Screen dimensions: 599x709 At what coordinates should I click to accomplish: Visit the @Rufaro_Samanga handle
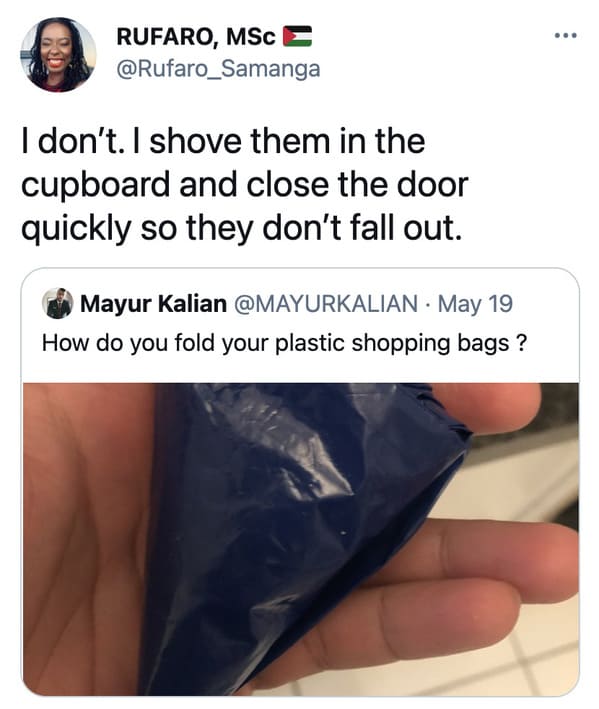coord(218,69)
